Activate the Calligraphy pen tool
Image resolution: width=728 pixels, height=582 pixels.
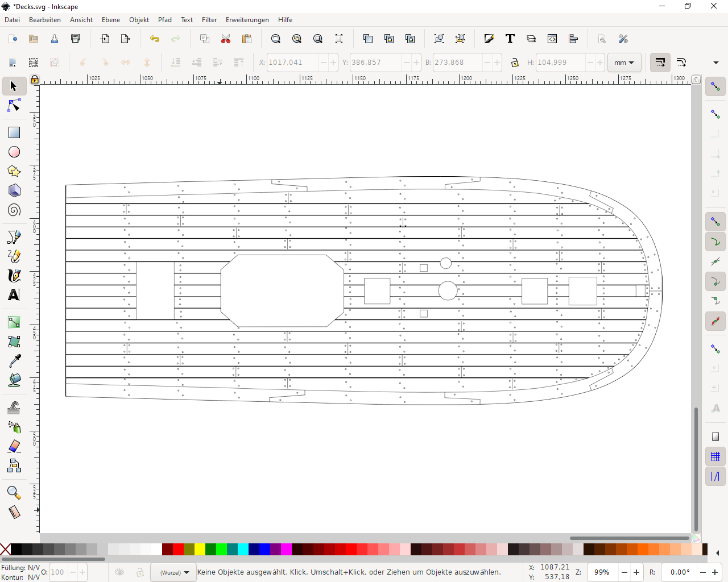pos(14,276)
